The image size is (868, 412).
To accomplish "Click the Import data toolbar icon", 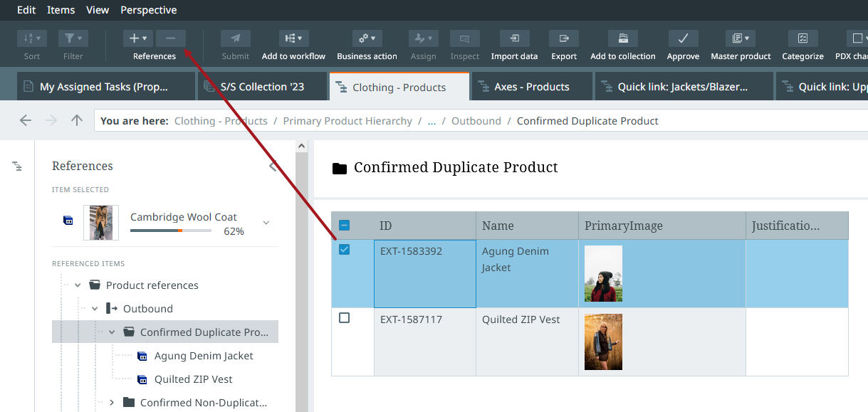I will [x=514, y=38].
